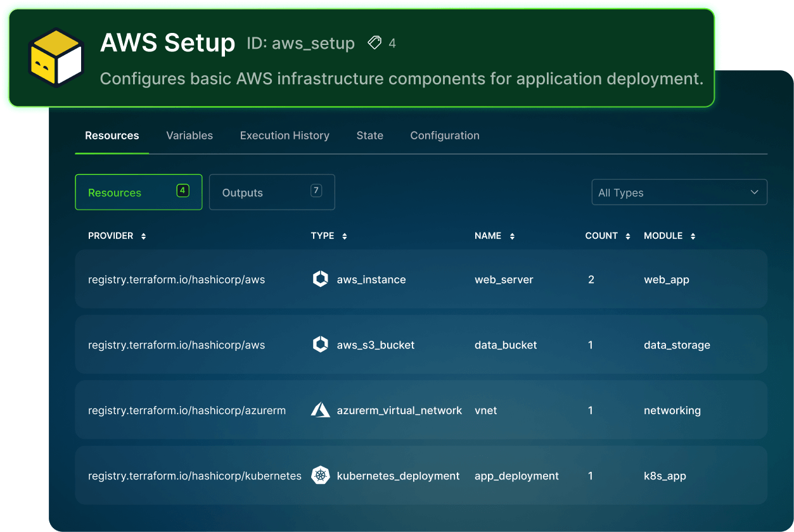Click count value 1 in the app_deployment row
794x532 pixels.
coord(591,476)
